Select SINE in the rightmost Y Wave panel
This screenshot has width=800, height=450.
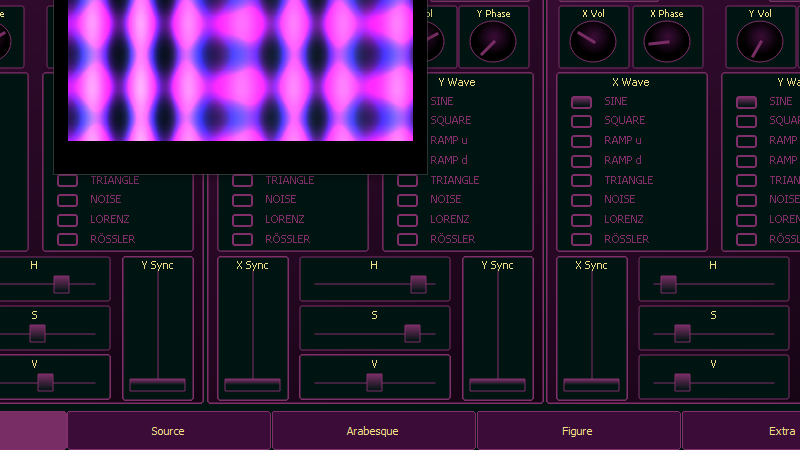click(x=746, y=102)
